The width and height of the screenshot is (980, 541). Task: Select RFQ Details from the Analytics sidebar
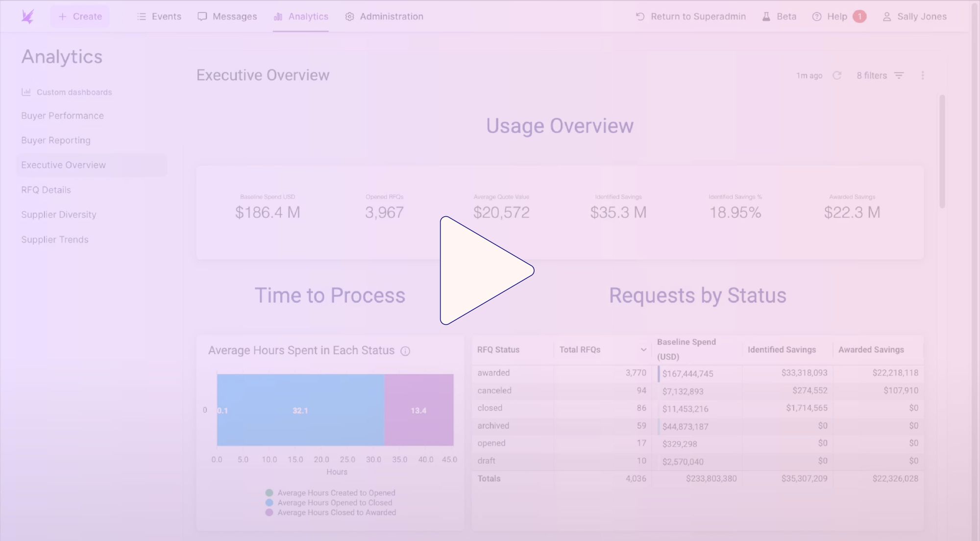click(46, 190)
